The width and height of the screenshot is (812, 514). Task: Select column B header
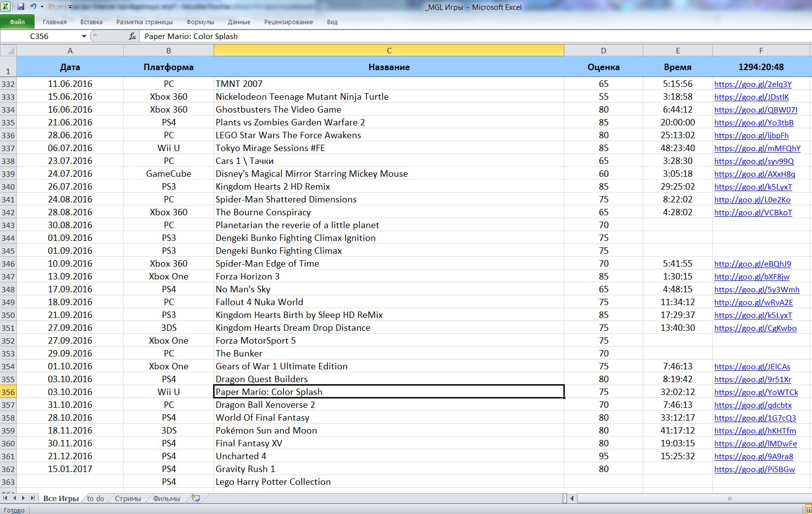pyautogui.click(x=169, y=50)
